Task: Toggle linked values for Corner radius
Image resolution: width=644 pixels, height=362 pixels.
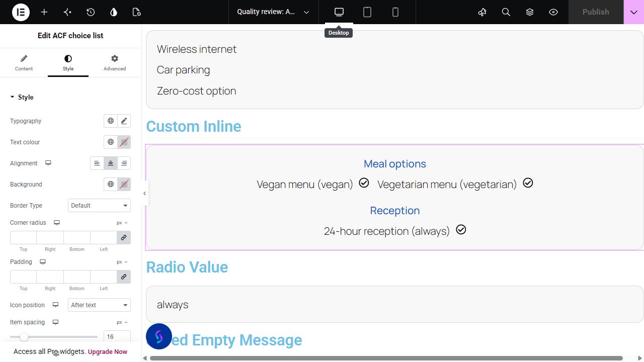Action: tap(124, 237)
